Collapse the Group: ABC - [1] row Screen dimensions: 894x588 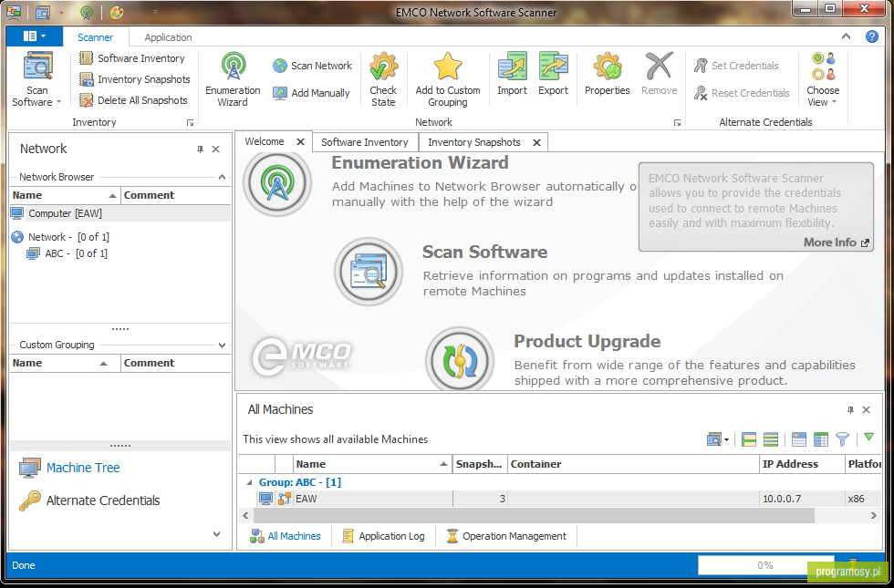(x=249, y=482)
